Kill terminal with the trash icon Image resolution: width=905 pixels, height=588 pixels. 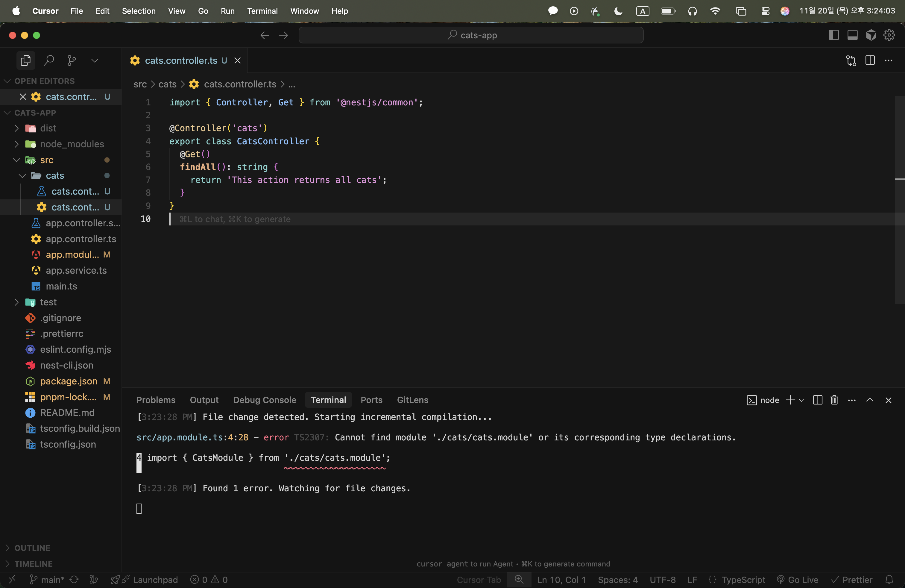(x=834, y=400)
